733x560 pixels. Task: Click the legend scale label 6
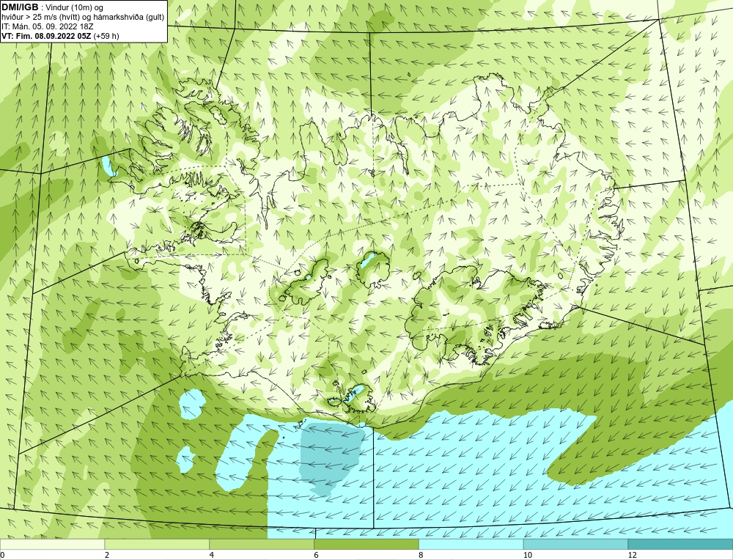tap(317, 555)
